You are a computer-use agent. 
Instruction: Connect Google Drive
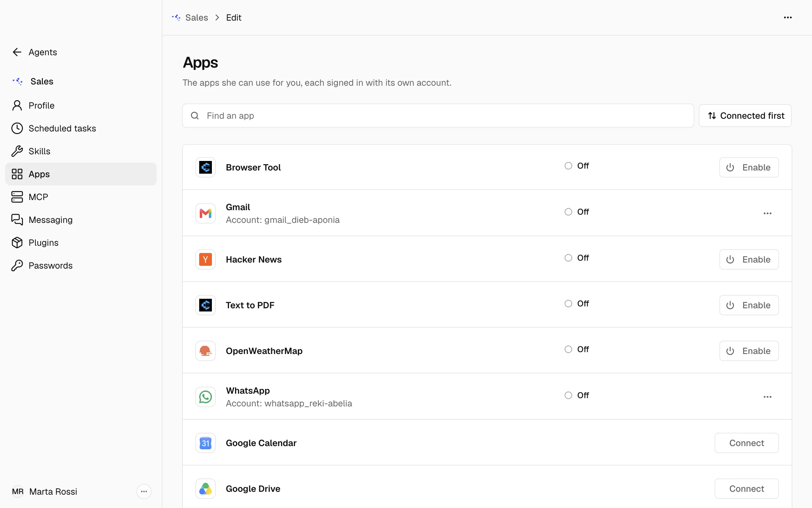click(x=747, y=489)
